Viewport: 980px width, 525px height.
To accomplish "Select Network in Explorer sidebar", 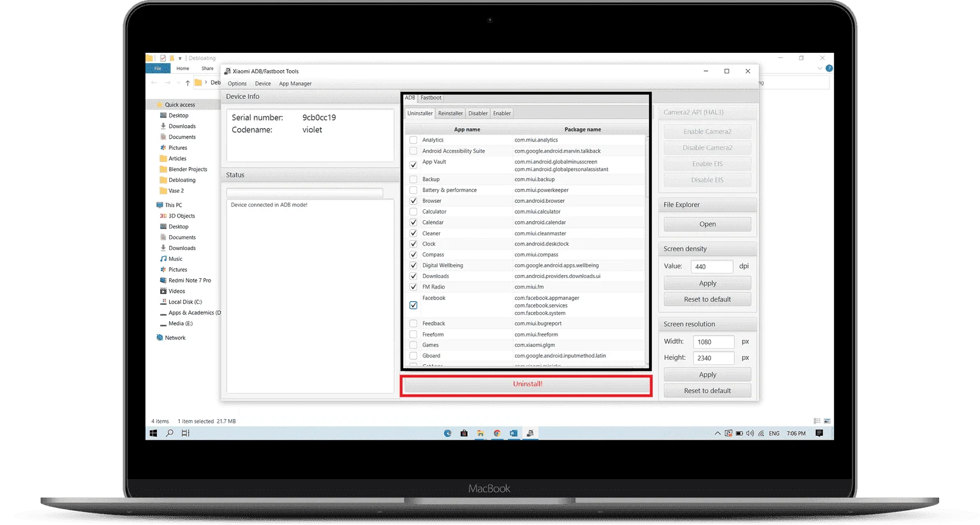I will [x=171, y=338].
